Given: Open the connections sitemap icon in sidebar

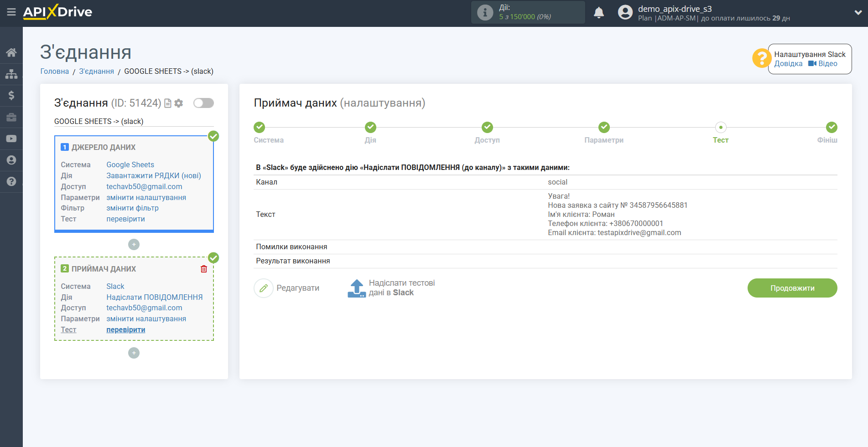Looking at the screenshot, I should 11,74.
